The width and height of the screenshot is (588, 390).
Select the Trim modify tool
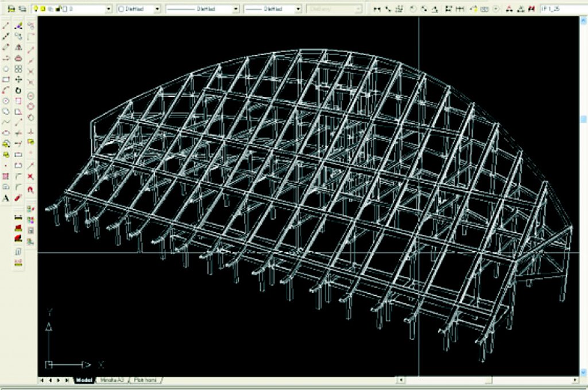tap(18, 133)
